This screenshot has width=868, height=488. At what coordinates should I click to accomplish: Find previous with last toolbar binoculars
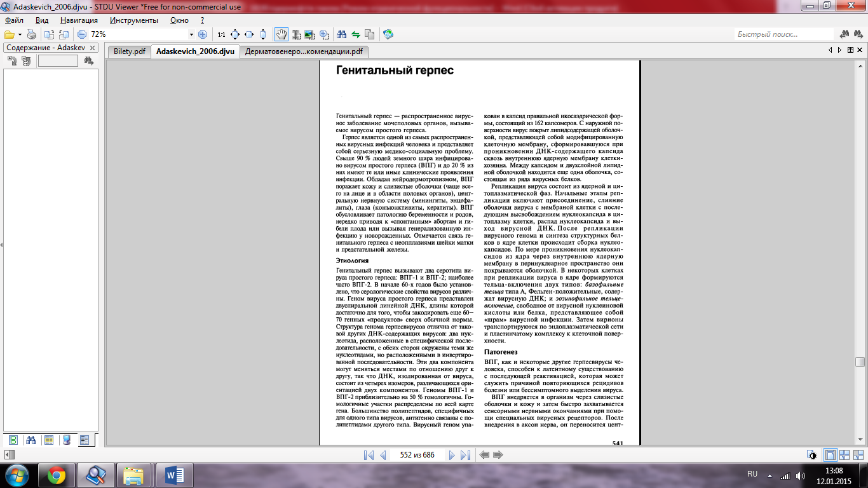858,34
